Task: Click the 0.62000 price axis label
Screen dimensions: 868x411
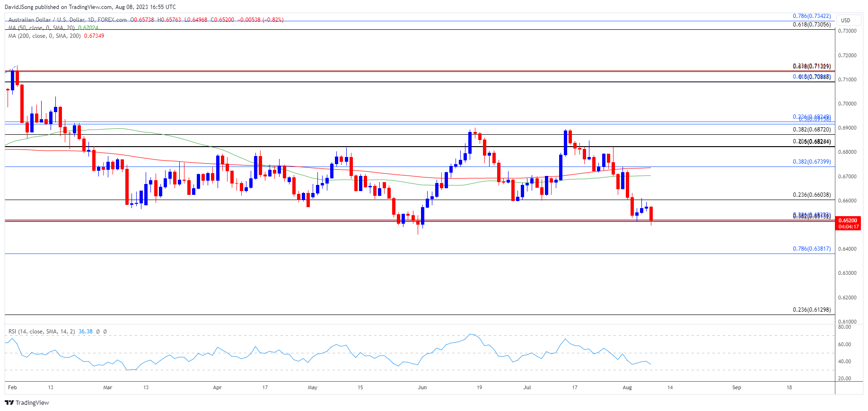Action: click(x=847, y=297)
